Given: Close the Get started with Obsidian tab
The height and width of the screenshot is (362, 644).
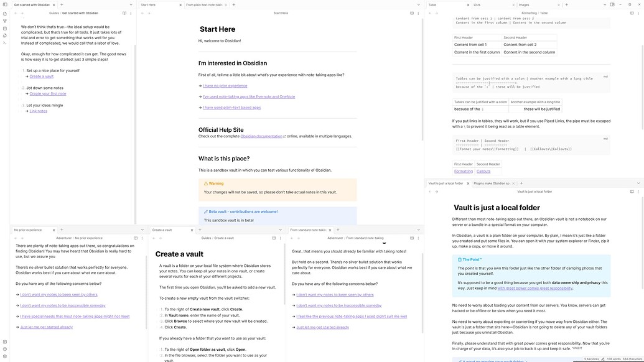Looking at the screenshot, I should (x=54, y=5).
